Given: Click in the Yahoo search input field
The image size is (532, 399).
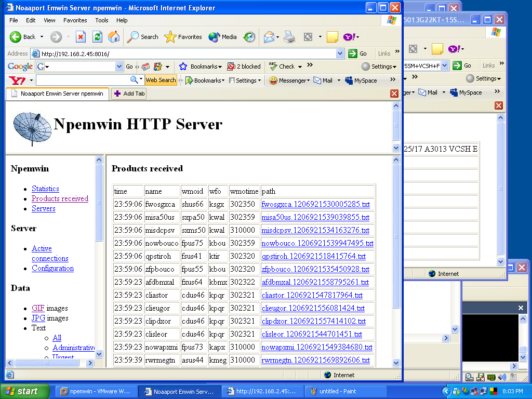Looking at the screenshot, I should coord(83,81).
